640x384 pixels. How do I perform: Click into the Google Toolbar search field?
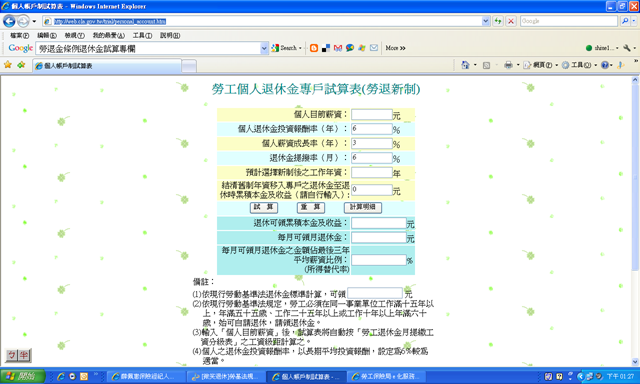[x=148, y=49]
